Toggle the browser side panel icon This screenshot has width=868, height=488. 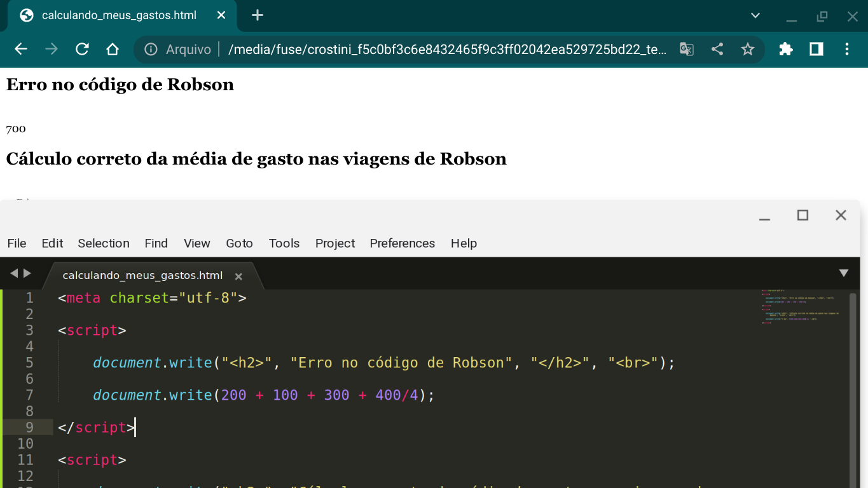816,49
